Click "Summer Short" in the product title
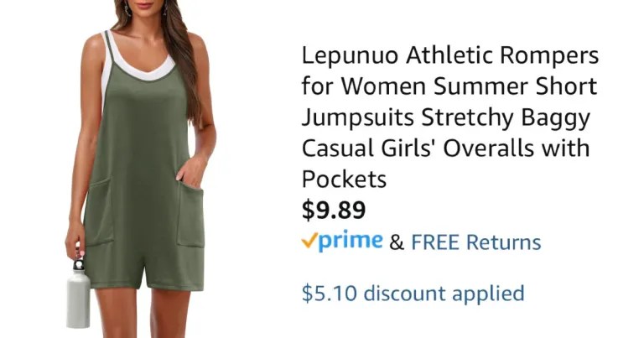 515,86
